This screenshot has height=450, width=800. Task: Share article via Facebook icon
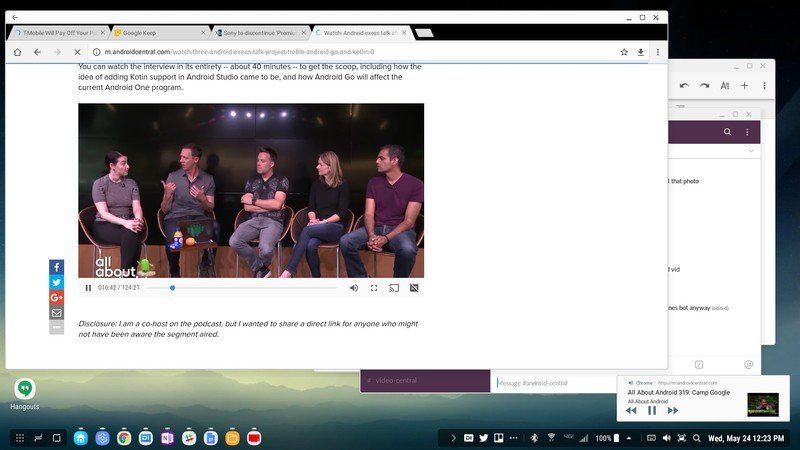click(x=57, y=267)
